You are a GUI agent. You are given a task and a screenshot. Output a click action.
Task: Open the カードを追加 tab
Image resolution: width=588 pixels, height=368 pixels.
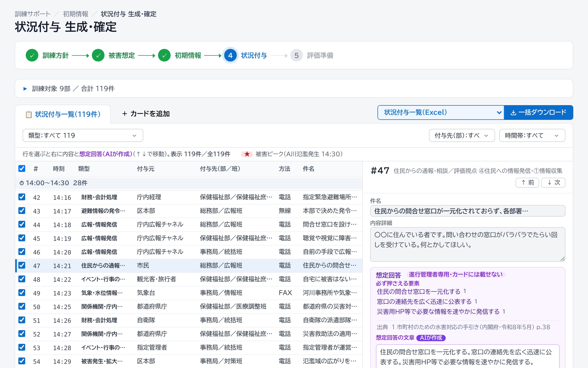146,114
